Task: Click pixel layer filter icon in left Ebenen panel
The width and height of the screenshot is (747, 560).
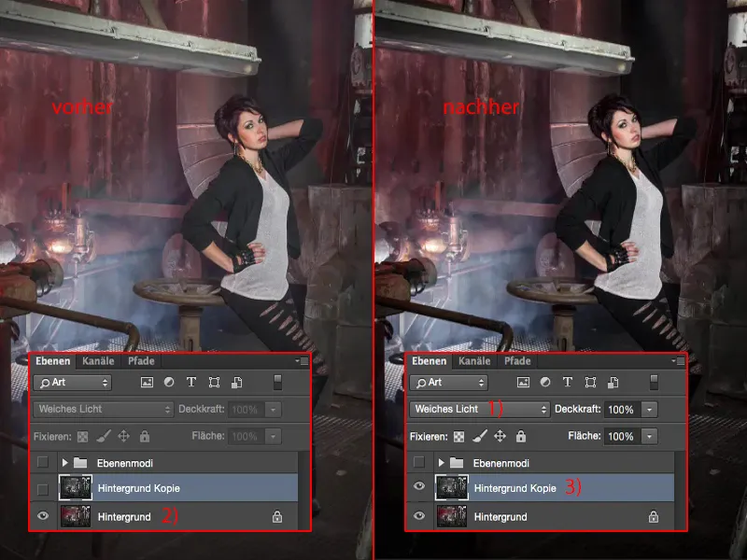Action: point(147,383)
